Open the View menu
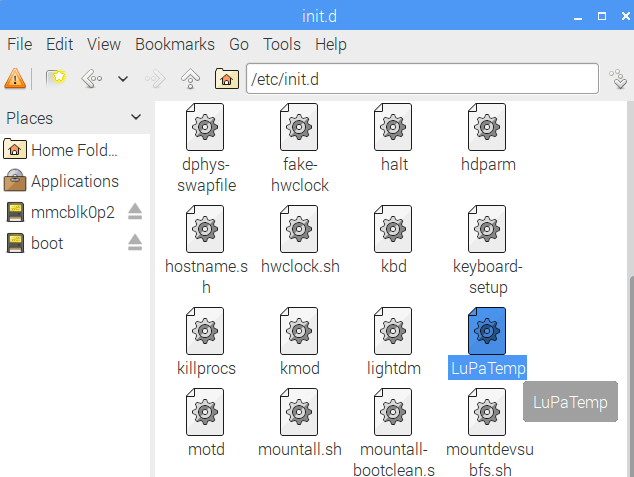The width and height of the screenshot is (634, 477). point(104,44)
